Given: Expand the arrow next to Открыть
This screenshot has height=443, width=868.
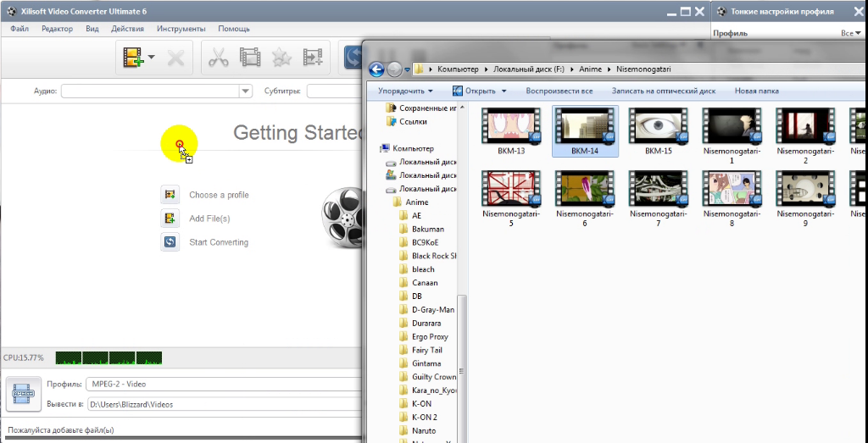Looking at the screenshot, I should [504, 91].
